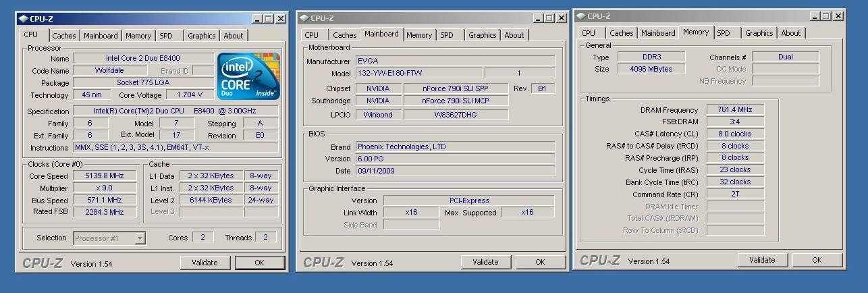The image size is (868, 293).
Task: Close the right CPU-Z Memory window
Action: (838, 16)
